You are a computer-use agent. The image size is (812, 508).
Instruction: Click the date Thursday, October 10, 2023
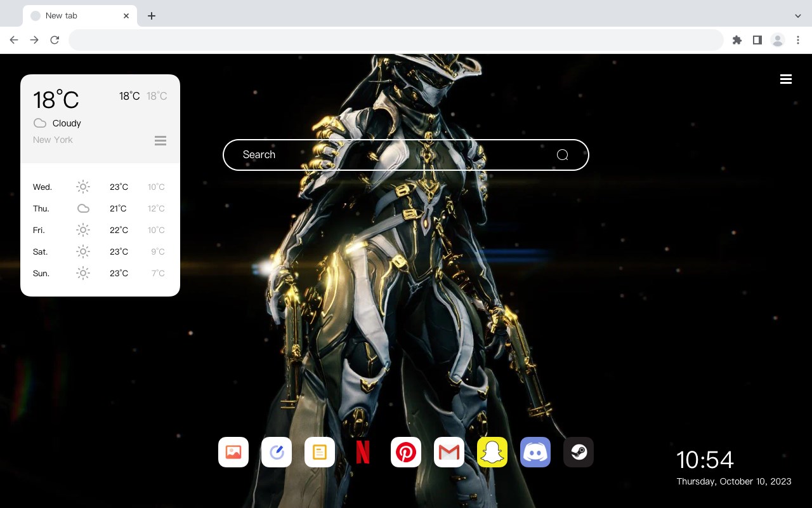734,481
